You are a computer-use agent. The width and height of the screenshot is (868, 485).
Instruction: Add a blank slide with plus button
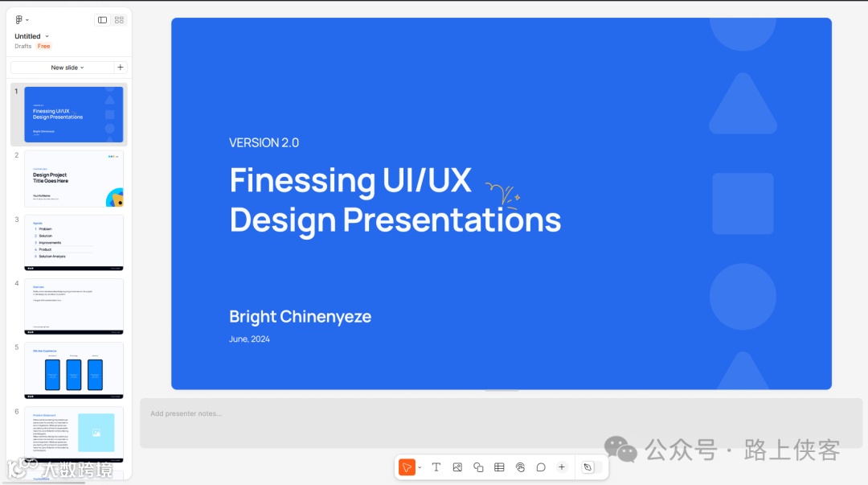tap(120, 68)
